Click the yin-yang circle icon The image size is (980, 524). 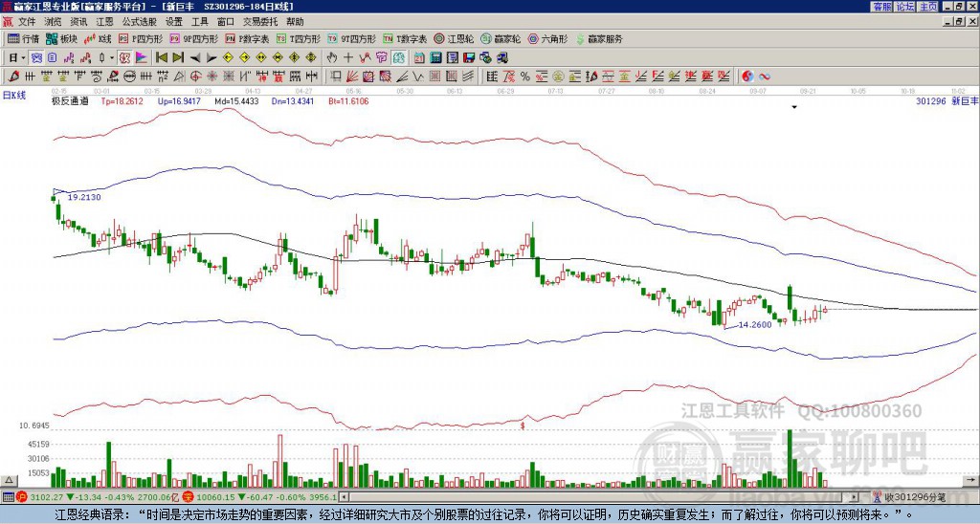tap(747, 76)
